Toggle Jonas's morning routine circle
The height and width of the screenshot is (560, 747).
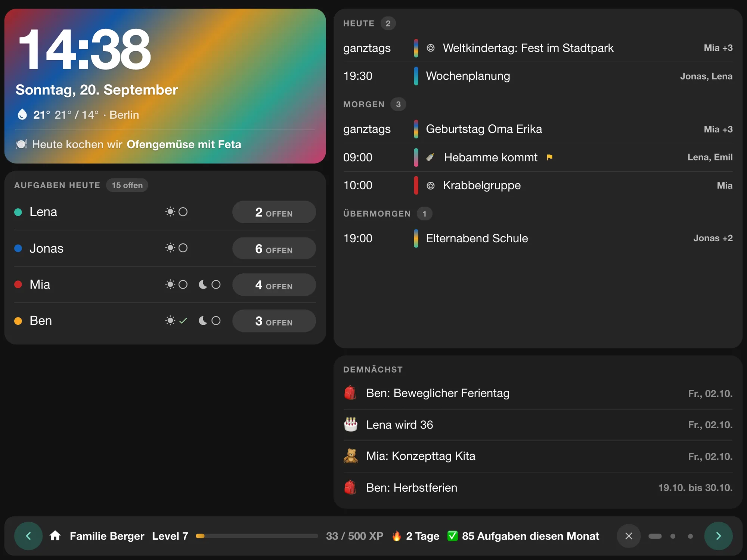183,248
